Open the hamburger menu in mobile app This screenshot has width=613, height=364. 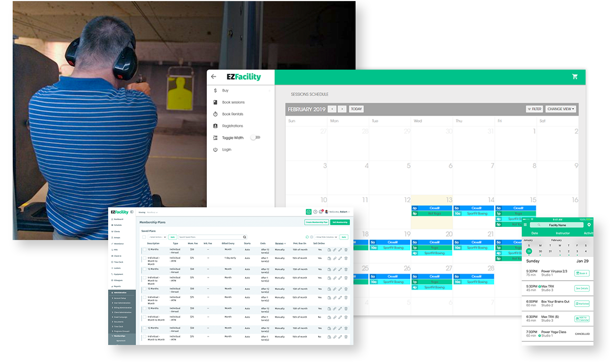pyautogui.click(x=525, y=225)
